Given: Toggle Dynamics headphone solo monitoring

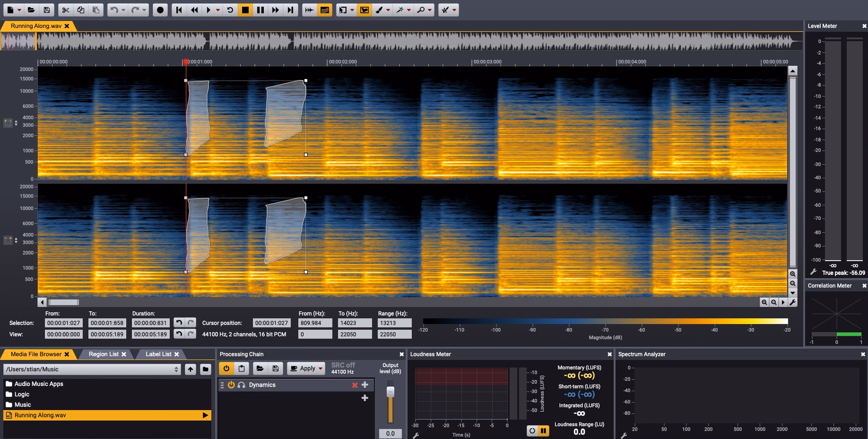Looking at the screenshot, I should 242,385.
